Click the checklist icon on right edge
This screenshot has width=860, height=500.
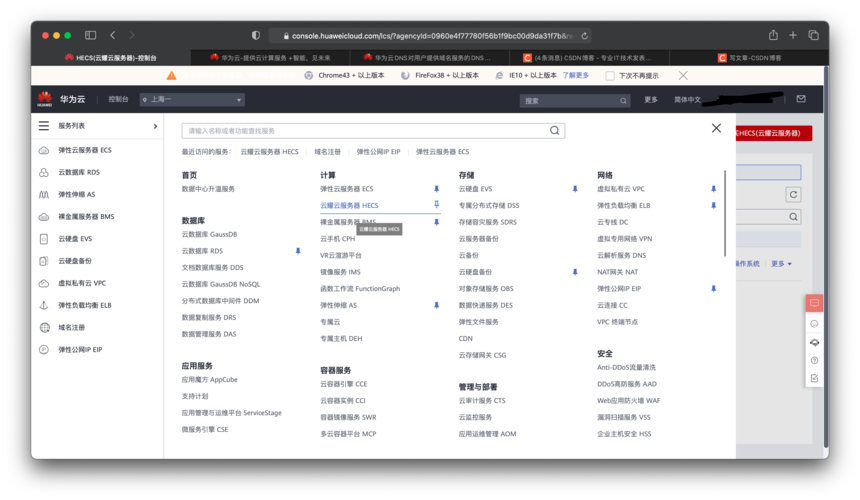pos(814,378)
